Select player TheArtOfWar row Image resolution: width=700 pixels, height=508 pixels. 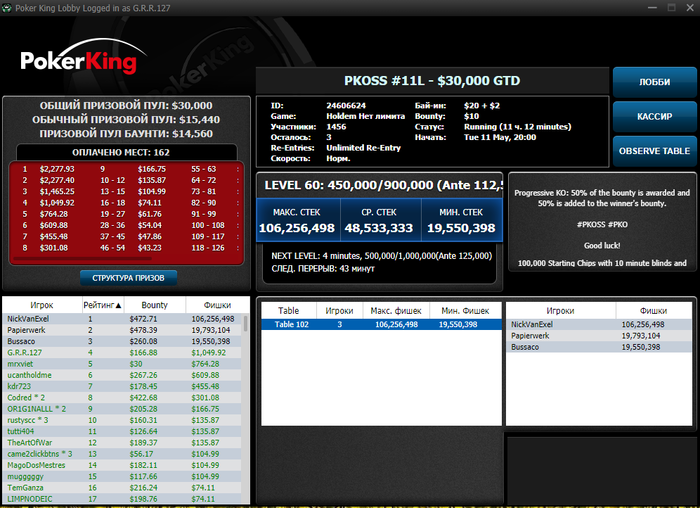(122, 442)
